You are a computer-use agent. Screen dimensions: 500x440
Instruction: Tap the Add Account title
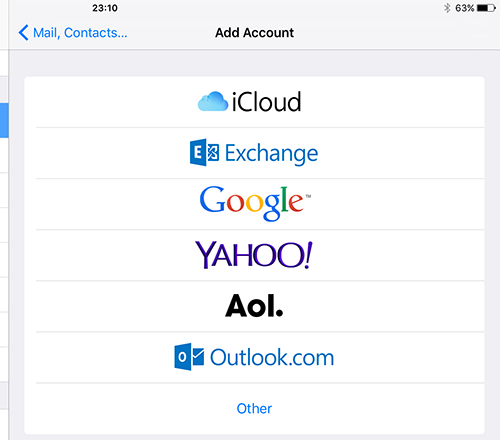click(254, 33)
